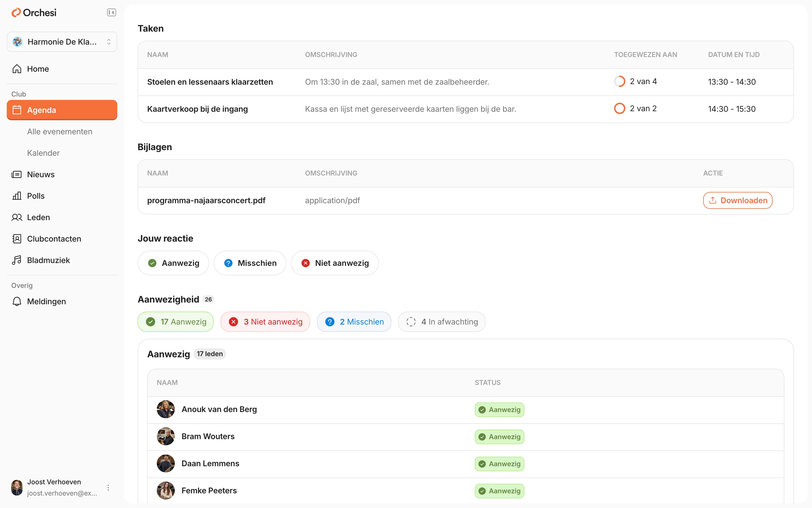The width and height of the screenshot is (812, 508).
Task: Click the name Bram Wouters
Action: [208, 436]
